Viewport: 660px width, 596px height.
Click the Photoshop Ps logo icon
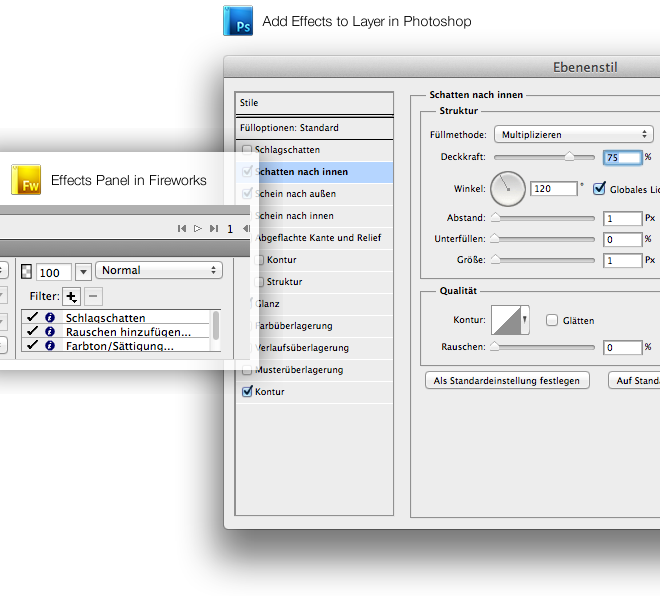click(238, 21)
